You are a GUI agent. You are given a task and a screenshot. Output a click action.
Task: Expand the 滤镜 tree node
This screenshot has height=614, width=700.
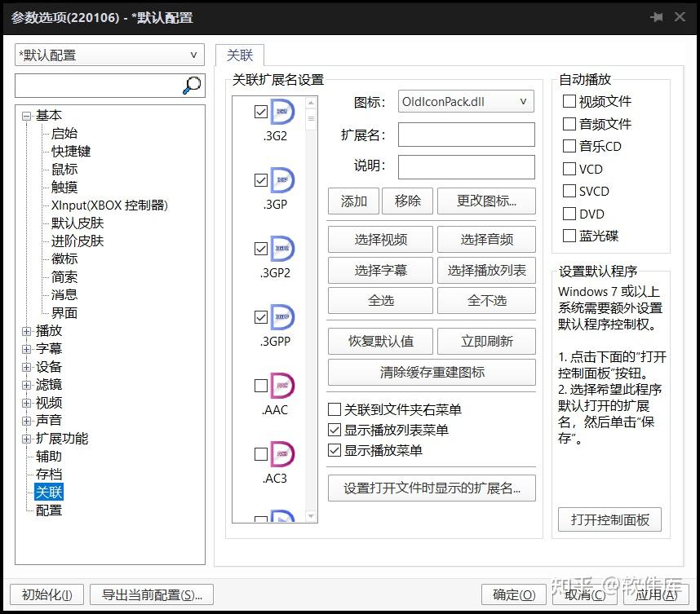[27, 385]
